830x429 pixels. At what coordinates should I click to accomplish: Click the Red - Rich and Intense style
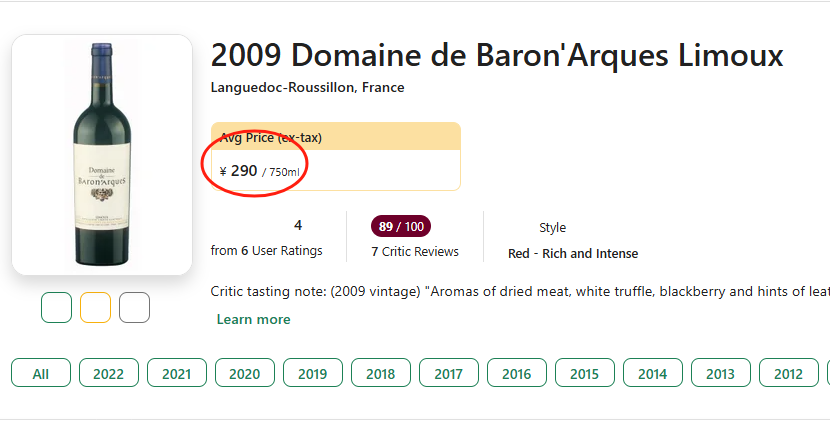pyautogui.click(x=573, y=253)
